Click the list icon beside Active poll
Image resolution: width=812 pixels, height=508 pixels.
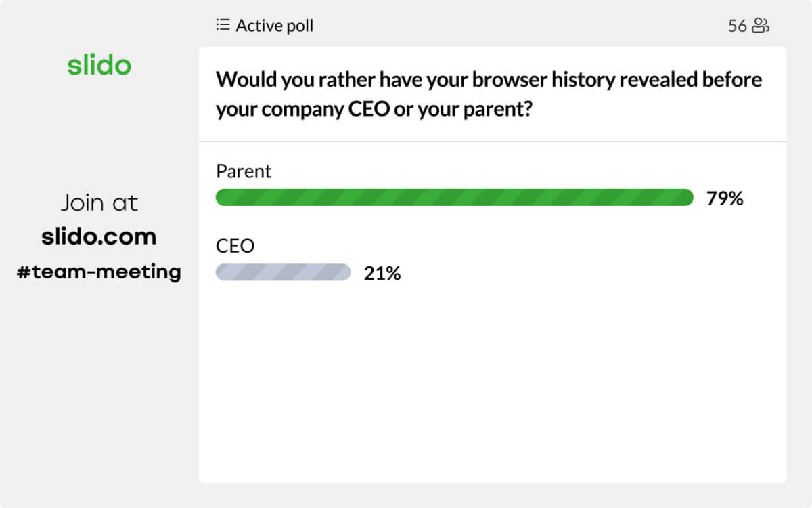(222, 25)
